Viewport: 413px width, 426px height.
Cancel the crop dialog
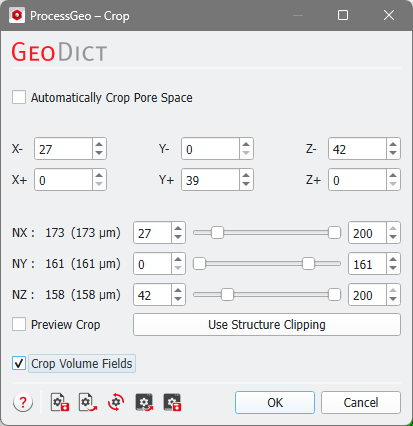(x=361, y=402)
